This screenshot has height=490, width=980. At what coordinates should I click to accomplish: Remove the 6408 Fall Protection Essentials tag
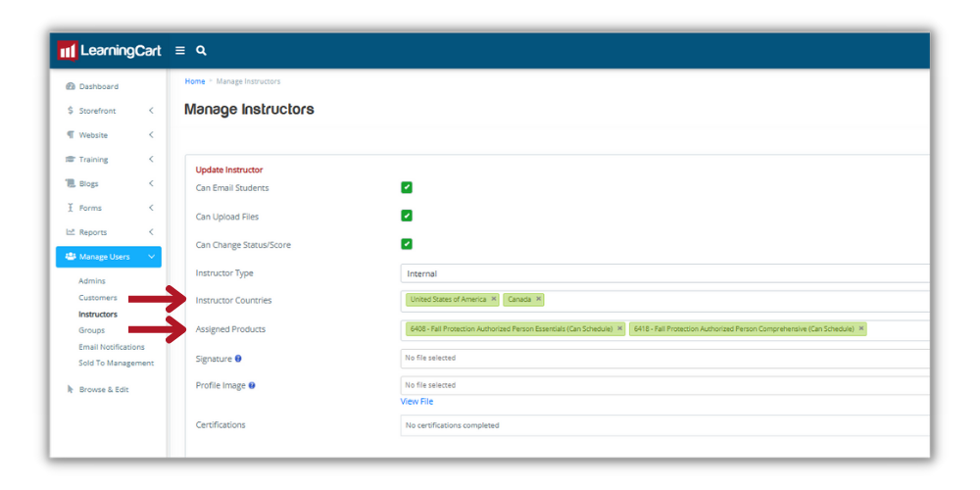point(619,328)
